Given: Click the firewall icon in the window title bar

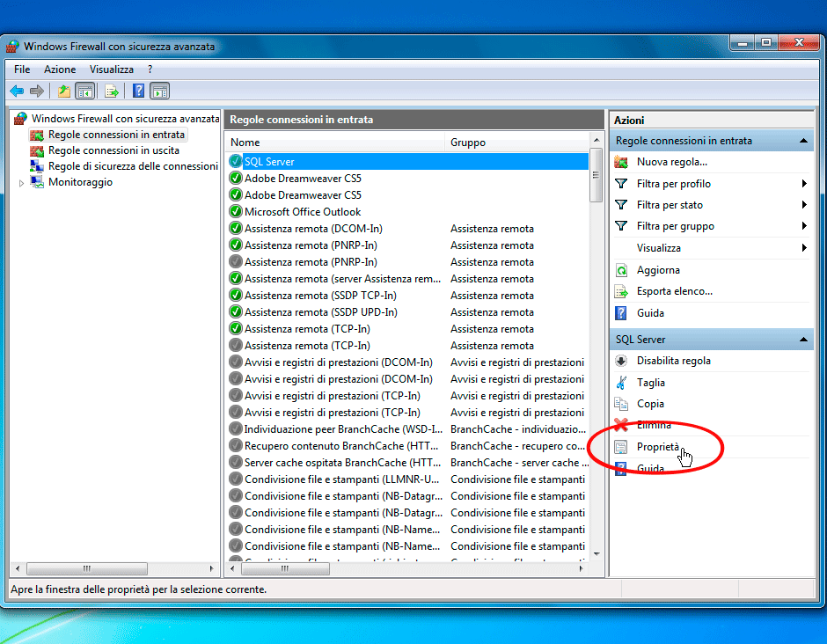Looking at the screenshot, I should [12, 47].
